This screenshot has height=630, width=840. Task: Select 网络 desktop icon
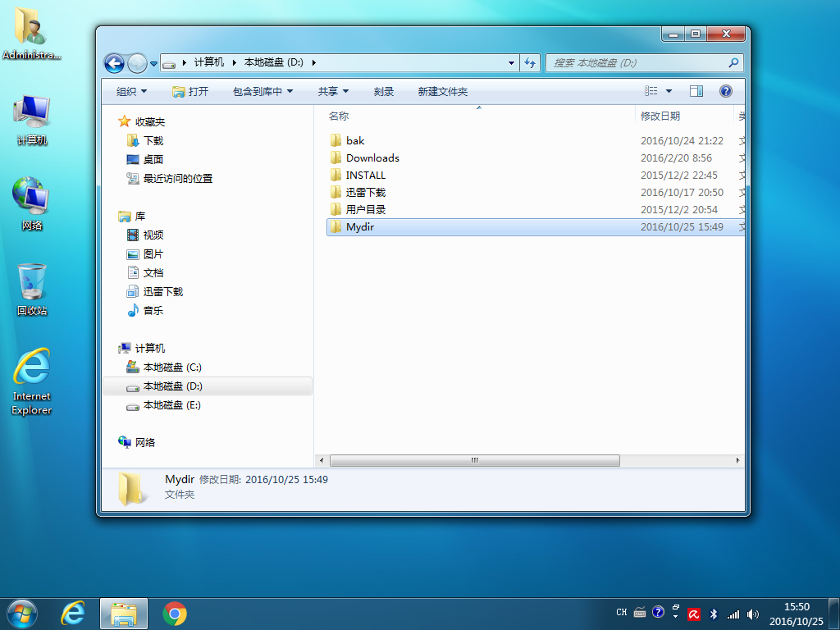[32, 204]
